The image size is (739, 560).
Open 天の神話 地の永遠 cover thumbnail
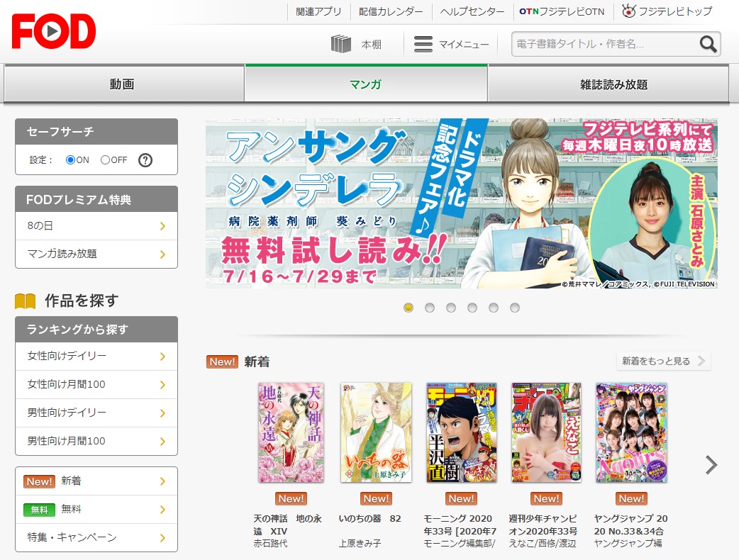291,432
